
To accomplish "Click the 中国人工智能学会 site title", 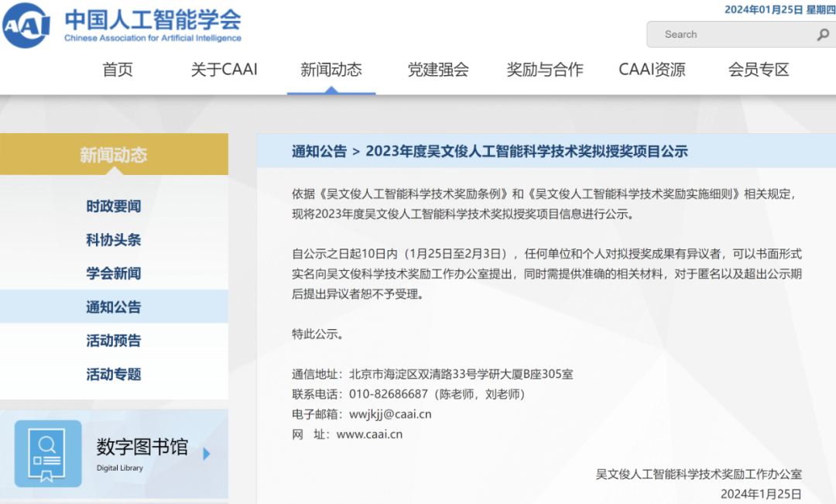I will [x=153, y=19].
